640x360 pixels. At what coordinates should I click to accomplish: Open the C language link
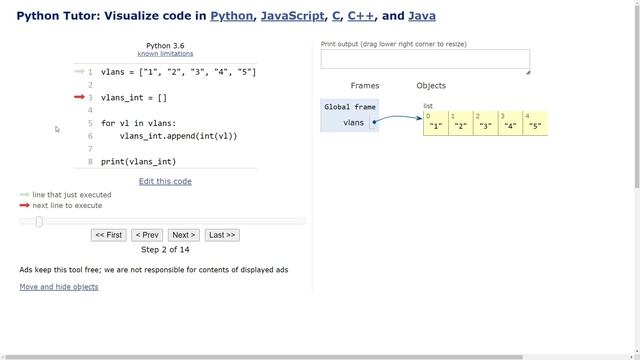[336, 16]
